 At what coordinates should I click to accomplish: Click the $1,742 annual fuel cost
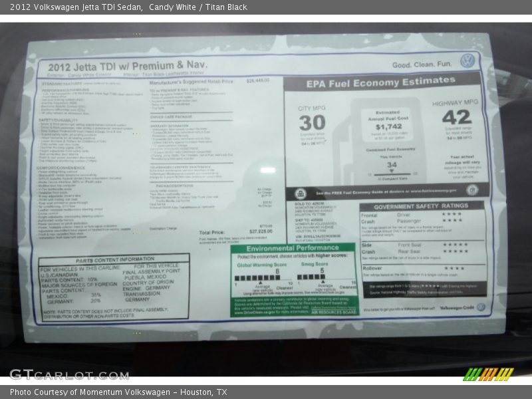[x=389, y=127]
